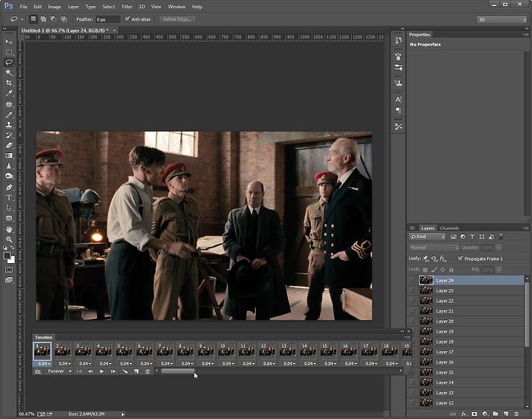Select the Zoom tool

click(9, 239)
